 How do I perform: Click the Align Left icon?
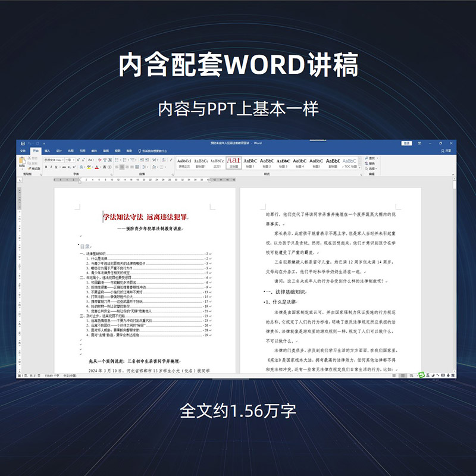click(x=117, y=167)
